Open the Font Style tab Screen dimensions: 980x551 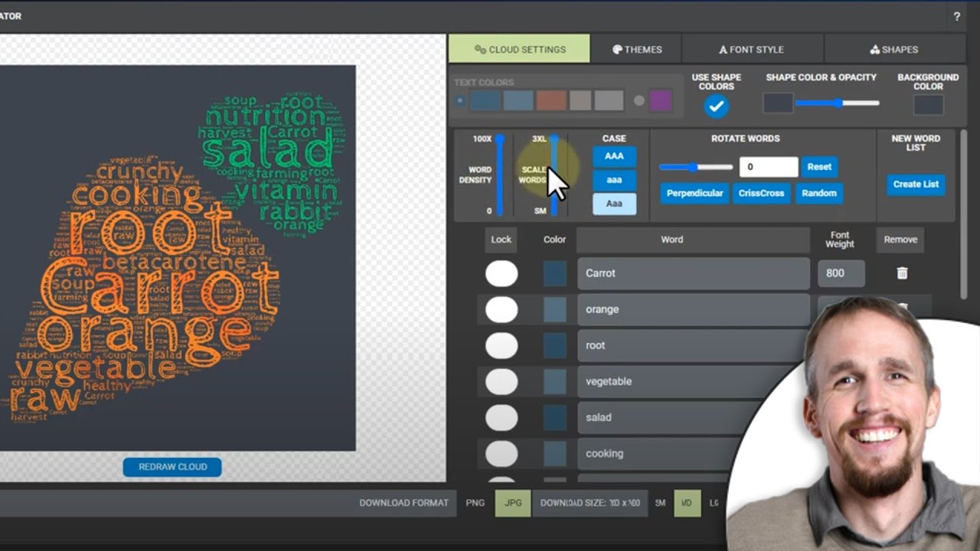[x=753, y=49]
